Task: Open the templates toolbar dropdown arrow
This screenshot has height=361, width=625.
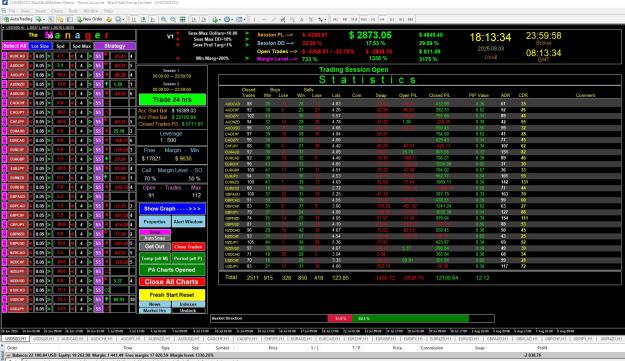Action: (x=245, y=19)
